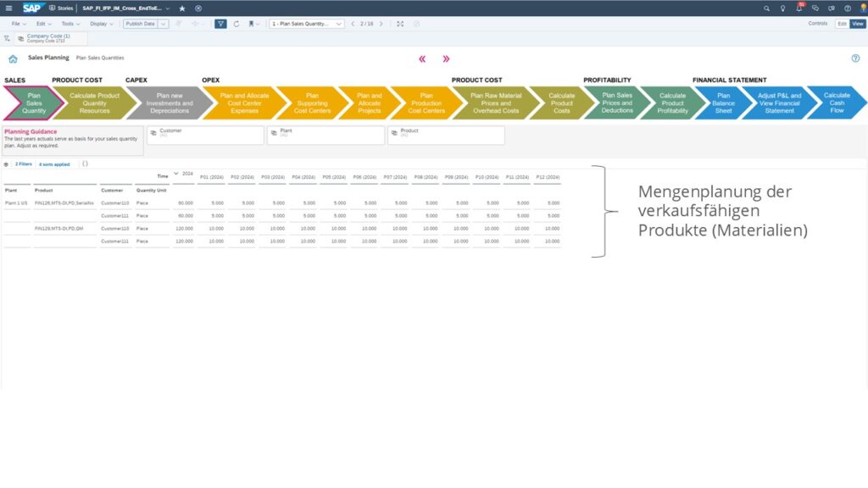The image size is (868, 488).
Task: Enter fullscreen mode
Action: click(400, 24)
